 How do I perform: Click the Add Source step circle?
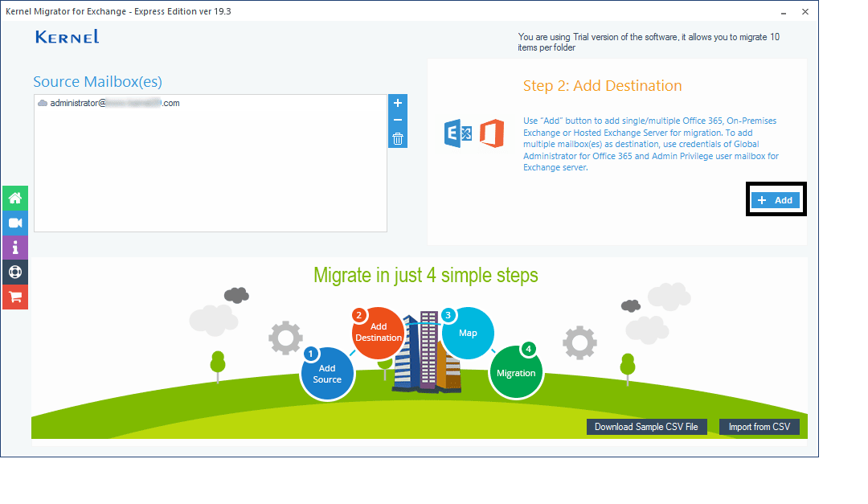point(327,374)
